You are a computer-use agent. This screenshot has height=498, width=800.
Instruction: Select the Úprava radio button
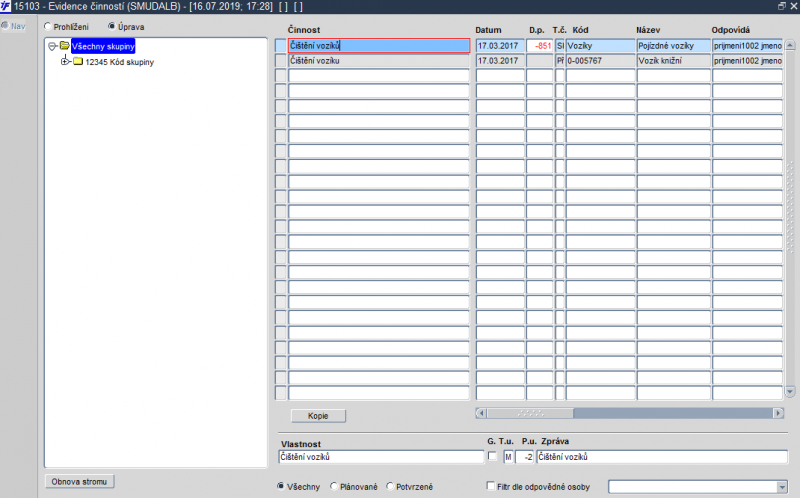(112, 26)
